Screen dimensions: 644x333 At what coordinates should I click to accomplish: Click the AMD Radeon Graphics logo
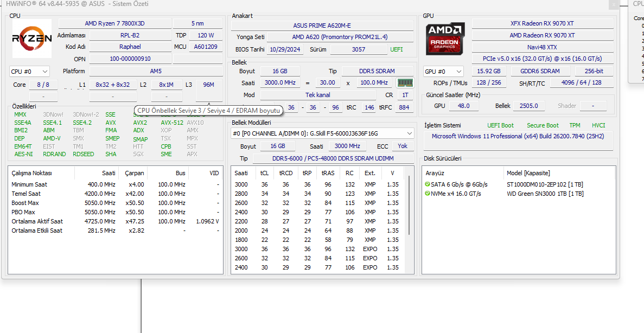[x=445, y=39]
